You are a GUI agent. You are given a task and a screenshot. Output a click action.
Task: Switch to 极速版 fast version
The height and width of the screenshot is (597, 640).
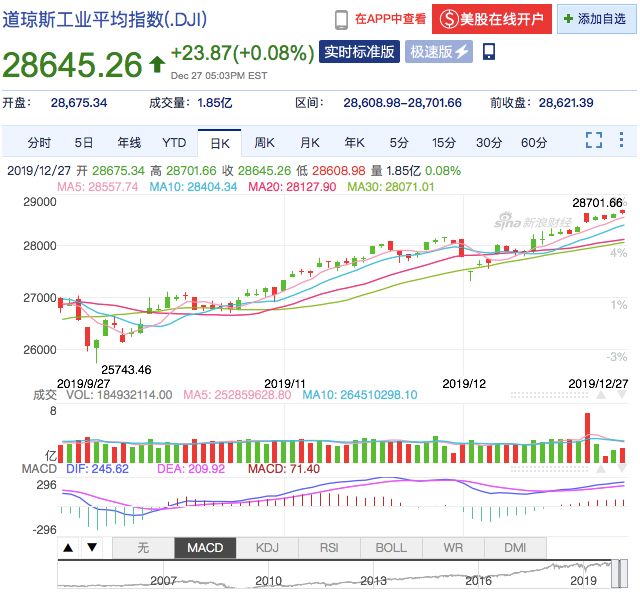438,52
